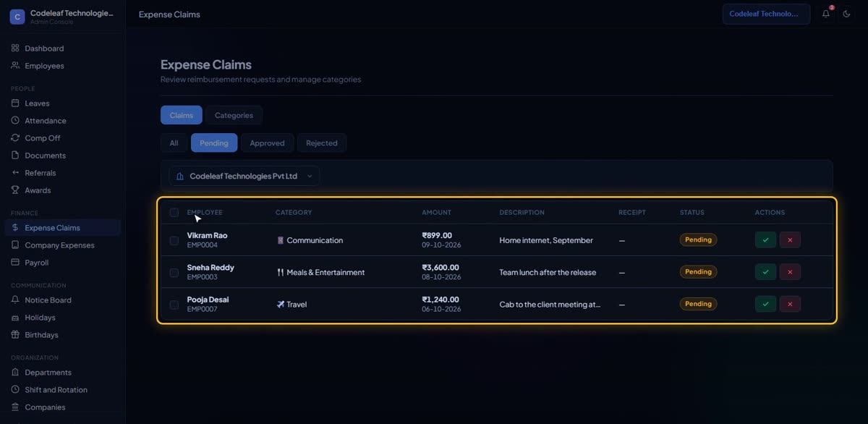Open Shift and Rotation page

point(62,390)
